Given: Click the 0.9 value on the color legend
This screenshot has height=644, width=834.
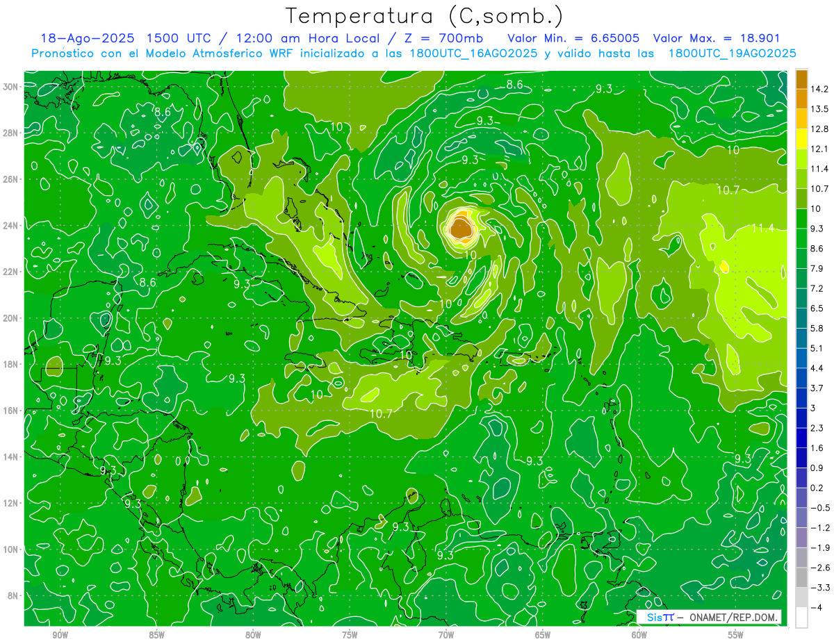Looking at the screenshot, I should pos(817,468).
